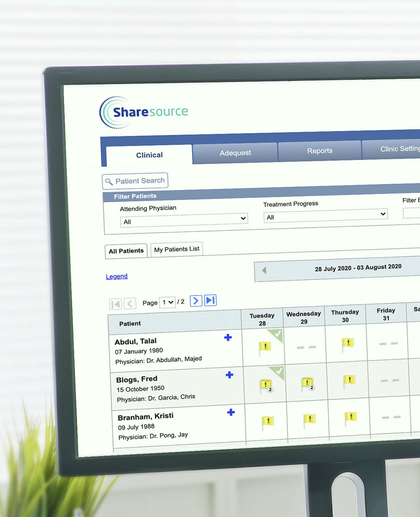Click previous week arrow in date bar
The image size is (420, 517).
pyautogui.click(x=264, y=270)
